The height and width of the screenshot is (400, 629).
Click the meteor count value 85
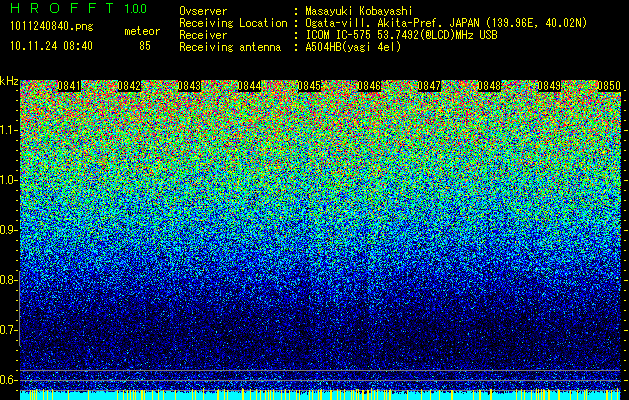click(x=145, y=46)
